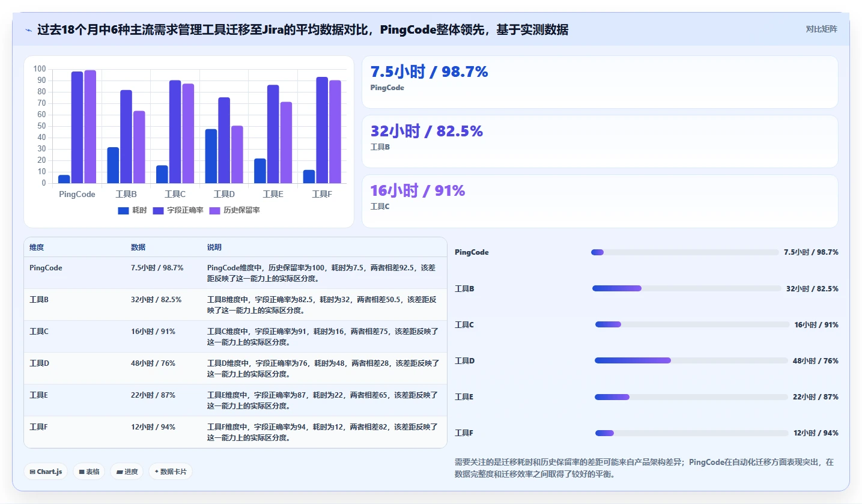Open the 工具B 32小时 / 82.5% card

click(599, 141)
